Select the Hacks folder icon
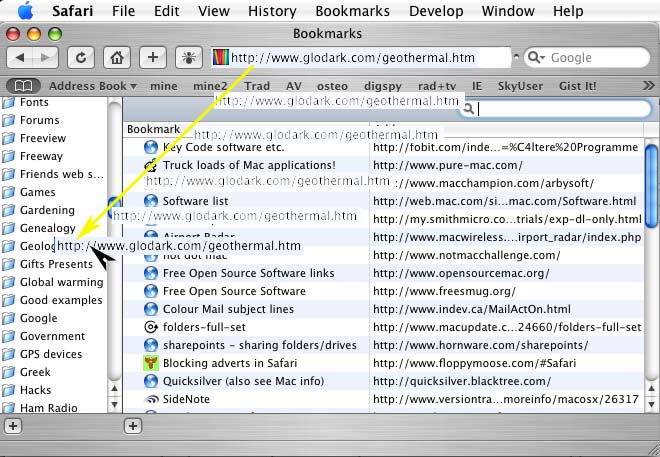Viewport: 660px width, 457px height. click(x=8, y=391)
